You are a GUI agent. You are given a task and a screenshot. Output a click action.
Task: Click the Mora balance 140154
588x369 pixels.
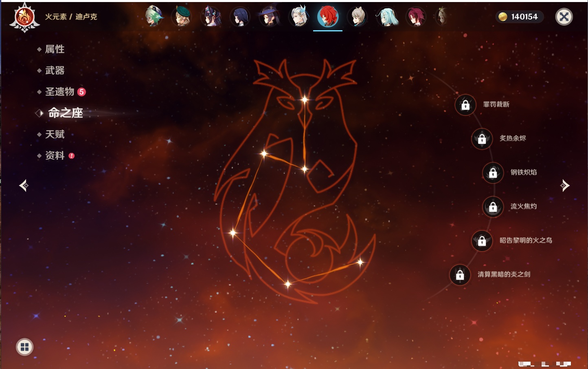tap(524, 17)
